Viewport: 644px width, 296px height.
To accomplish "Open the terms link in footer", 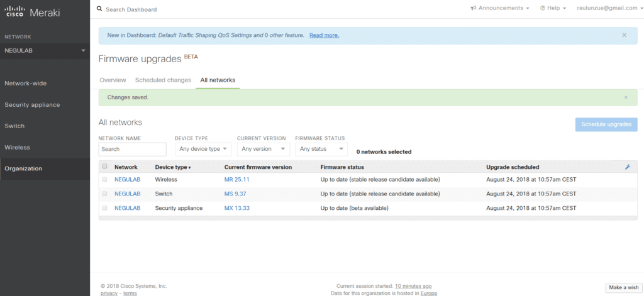I will pos(130,293).
